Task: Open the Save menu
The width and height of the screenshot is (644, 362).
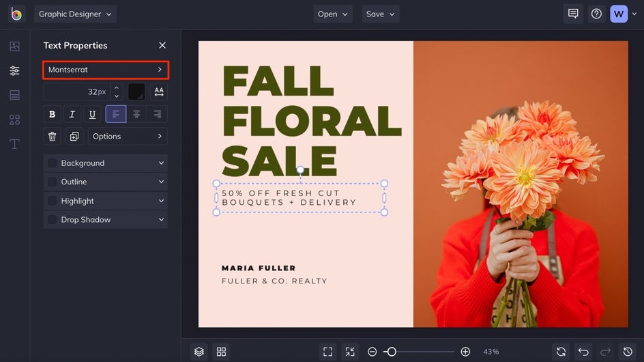Action: [380, 14]
